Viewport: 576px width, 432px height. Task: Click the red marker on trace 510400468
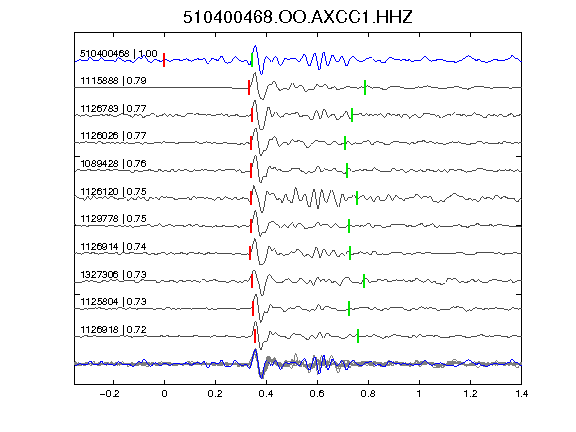(164, 60)
